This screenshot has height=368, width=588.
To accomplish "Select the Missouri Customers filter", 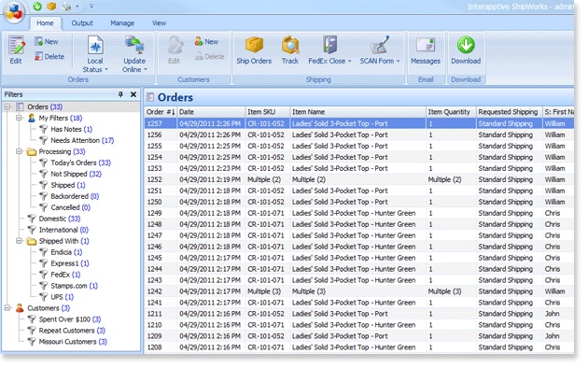I will click(67, 342).
